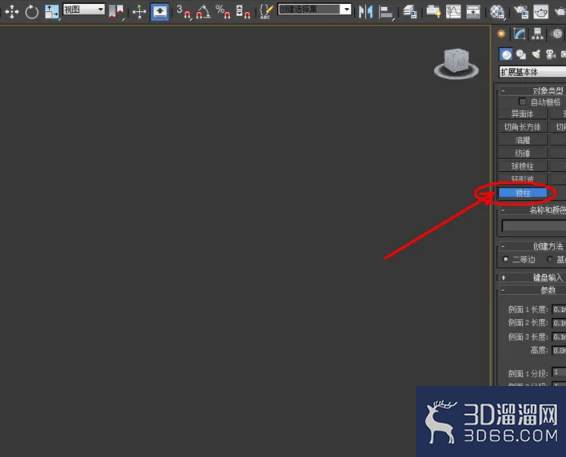The width and height of the screenshot is (566, 457).
Task: Switch to the Motion panel tab
Action: tap(557, 34)
